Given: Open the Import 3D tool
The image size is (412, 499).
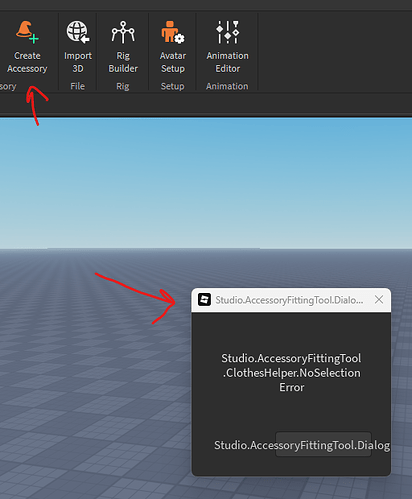Looking at the screenshot, I should coord(78,47).
